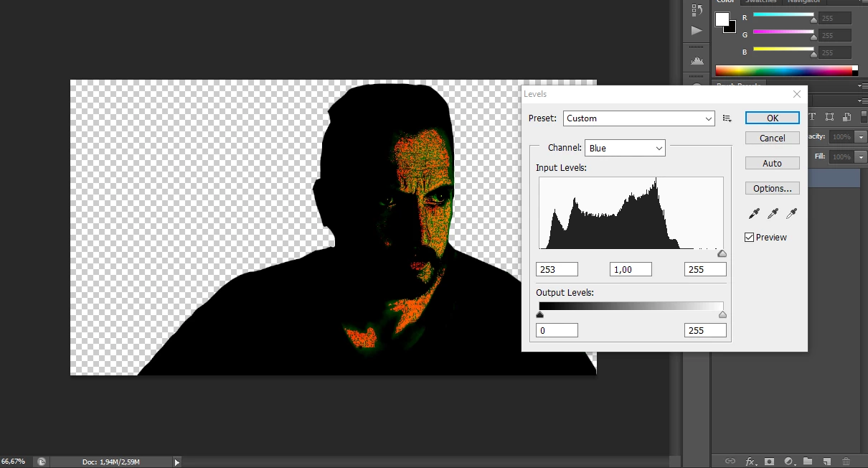This screenshot has height=468, width=868.
Task: Click the Link layers icon
Action: pos(730,461)
